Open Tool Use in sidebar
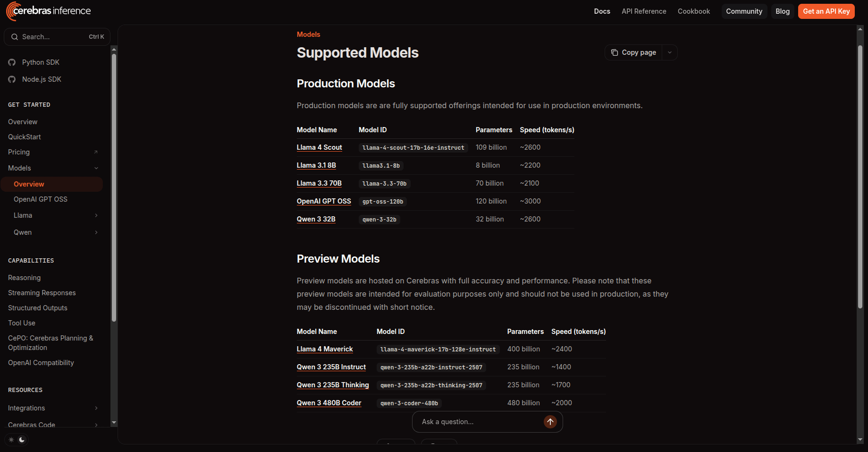This screenshot has height=452, width=868. pos(22,323)
